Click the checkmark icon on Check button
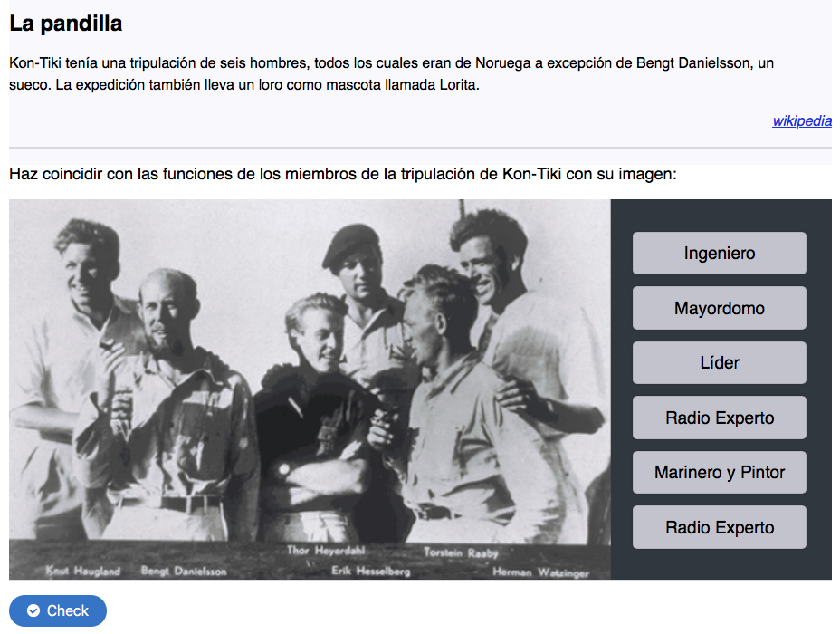 pyautogui.click(x=33, y=610)
